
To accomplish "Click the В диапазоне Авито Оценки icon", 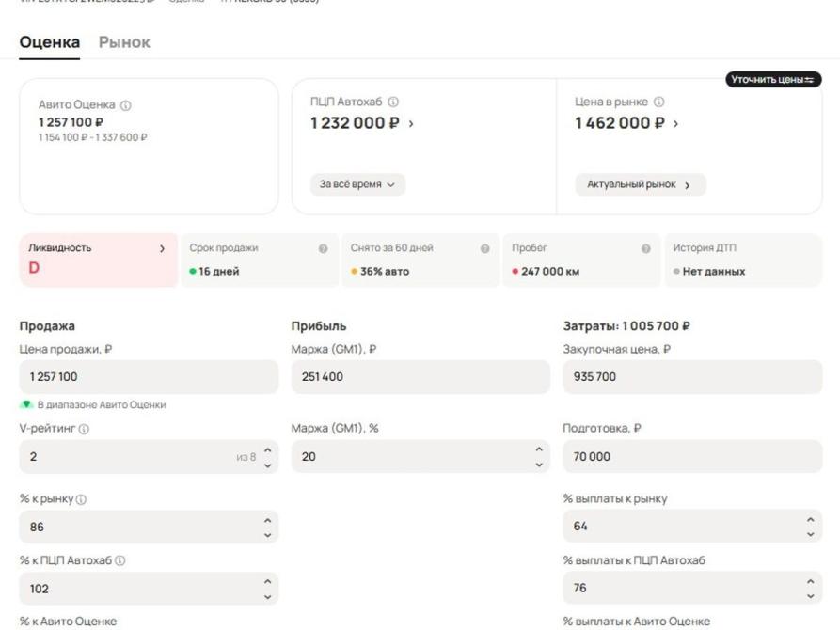I will (26, 405).
